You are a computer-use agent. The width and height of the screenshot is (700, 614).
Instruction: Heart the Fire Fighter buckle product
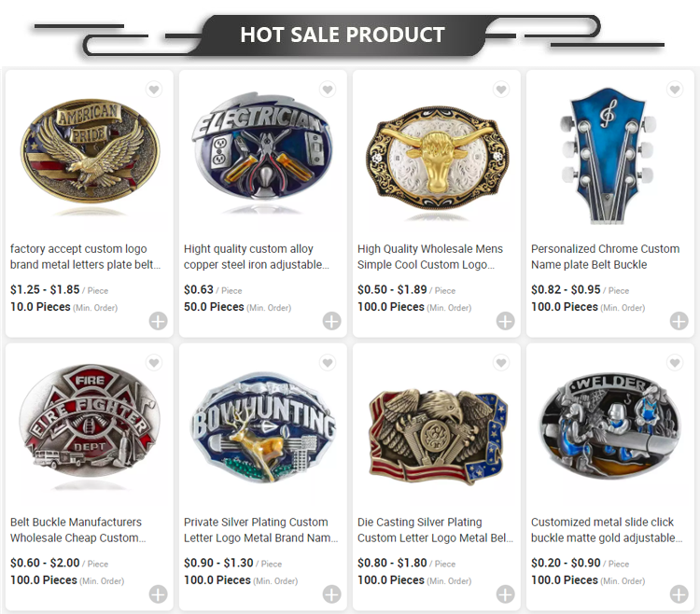pos(154,363)
